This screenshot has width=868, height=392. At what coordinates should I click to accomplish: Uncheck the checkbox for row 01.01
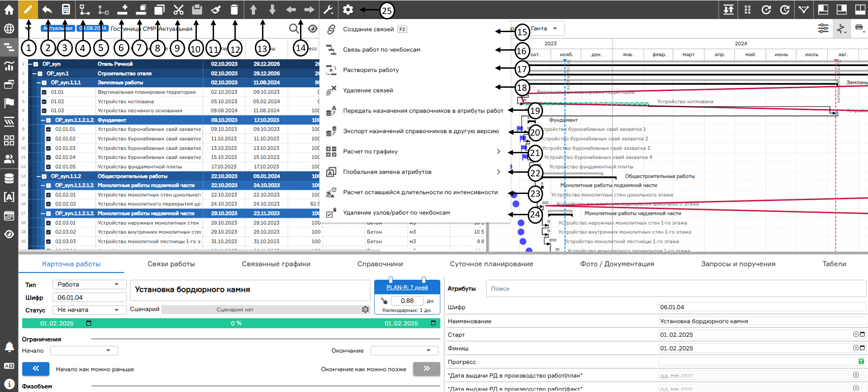(44, 92)
